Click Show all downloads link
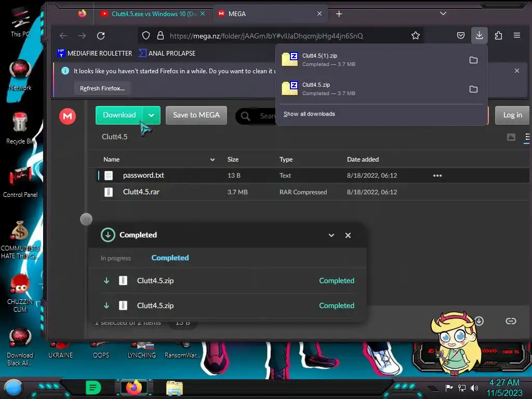This screenshot has height=399, width=532. tap(309, 114)
